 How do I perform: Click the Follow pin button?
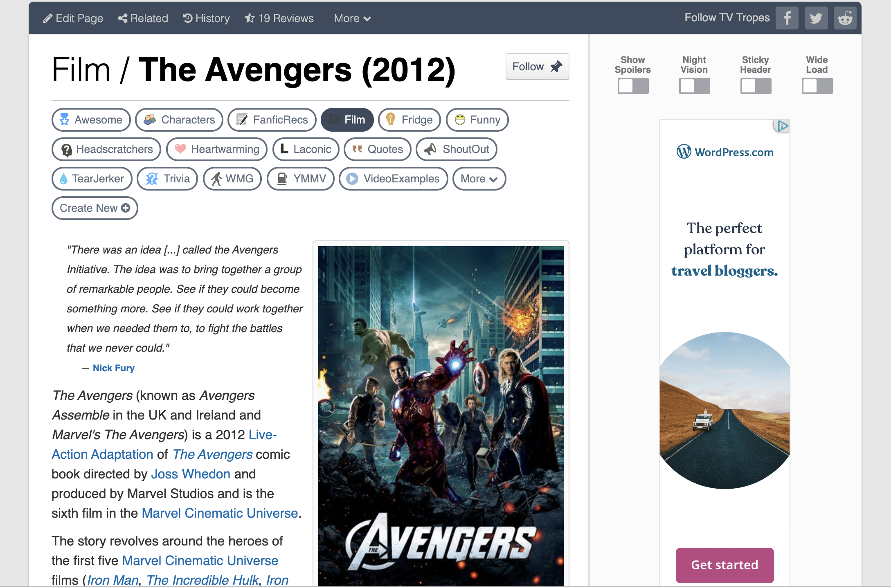538,67
